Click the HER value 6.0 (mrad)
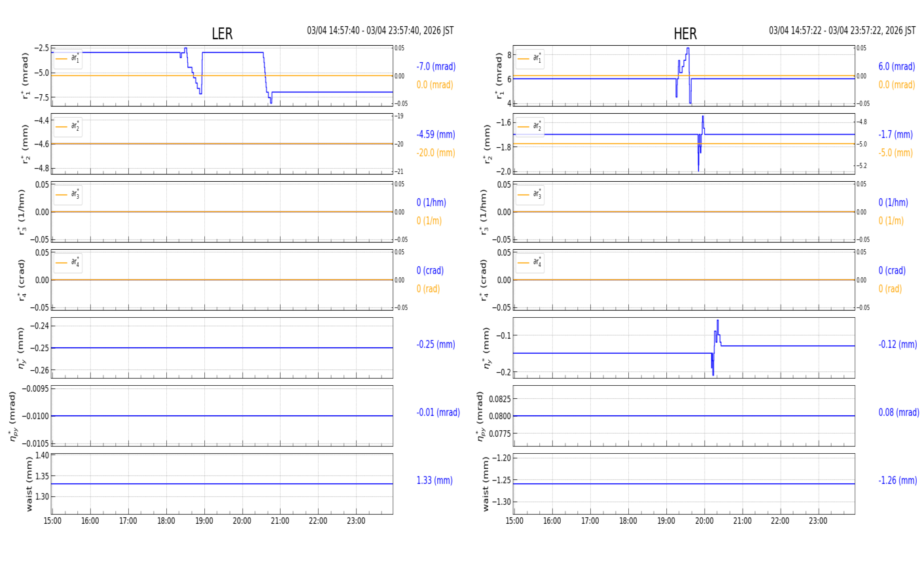Screen dimensions: 924x565 897,67
